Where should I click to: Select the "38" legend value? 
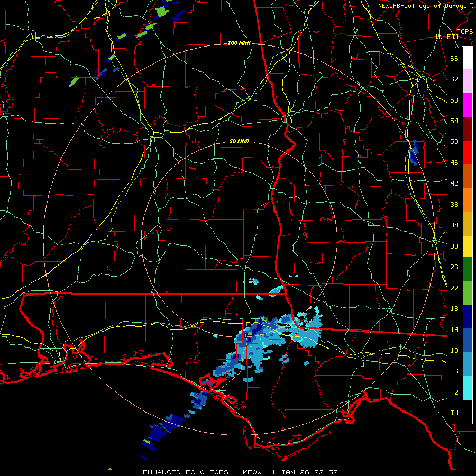454,205
